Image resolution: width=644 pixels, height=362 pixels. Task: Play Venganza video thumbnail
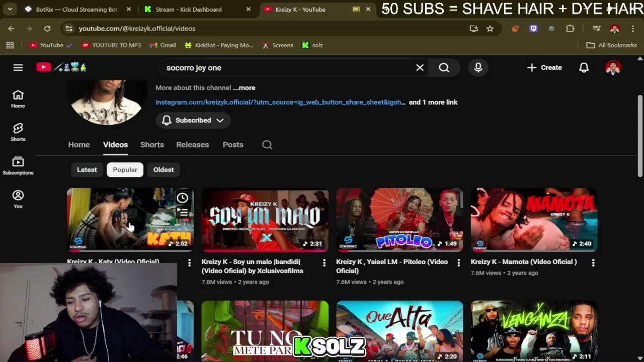pyautogui.click(x=534, y=331)
